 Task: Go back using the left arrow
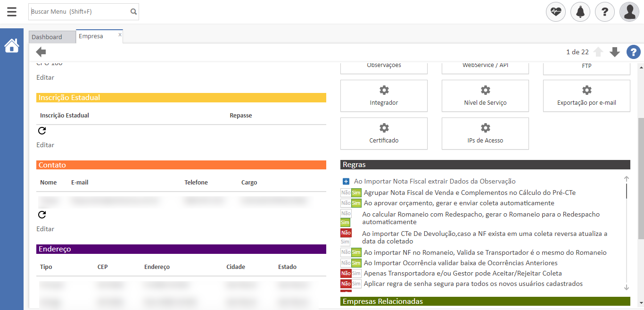click(41, 52)
